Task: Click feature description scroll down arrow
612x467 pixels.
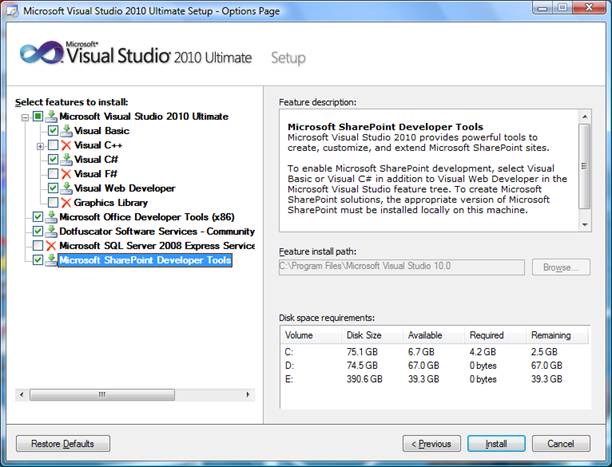Action: click(x=584, y=225)
